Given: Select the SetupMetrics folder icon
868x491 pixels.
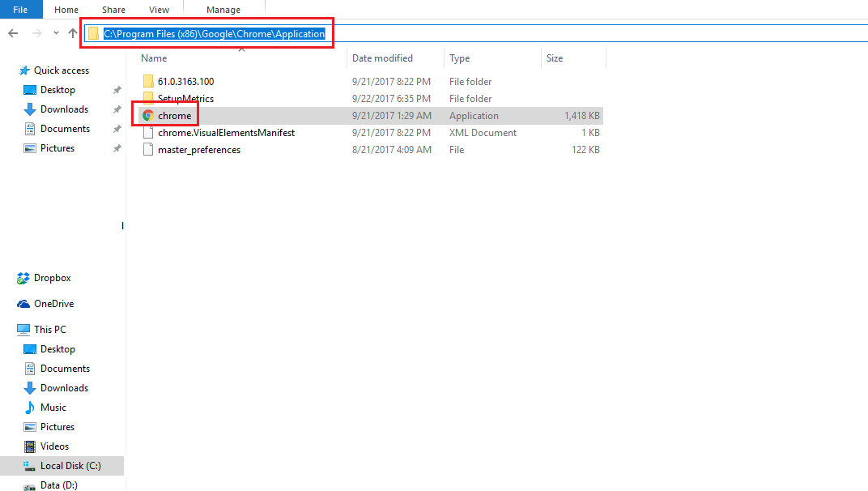Looking at the screenshot, I should point(148,97).
